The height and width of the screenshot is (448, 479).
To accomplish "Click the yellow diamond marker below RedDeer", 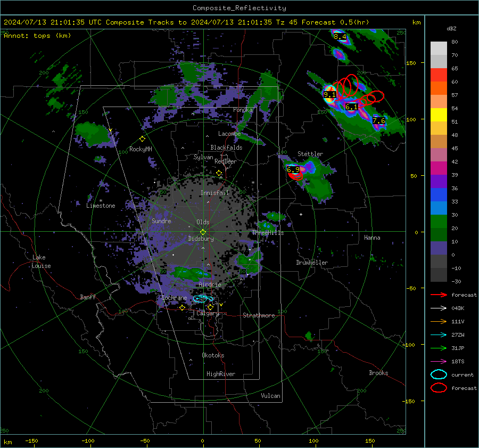I will [x=219, y=173].
